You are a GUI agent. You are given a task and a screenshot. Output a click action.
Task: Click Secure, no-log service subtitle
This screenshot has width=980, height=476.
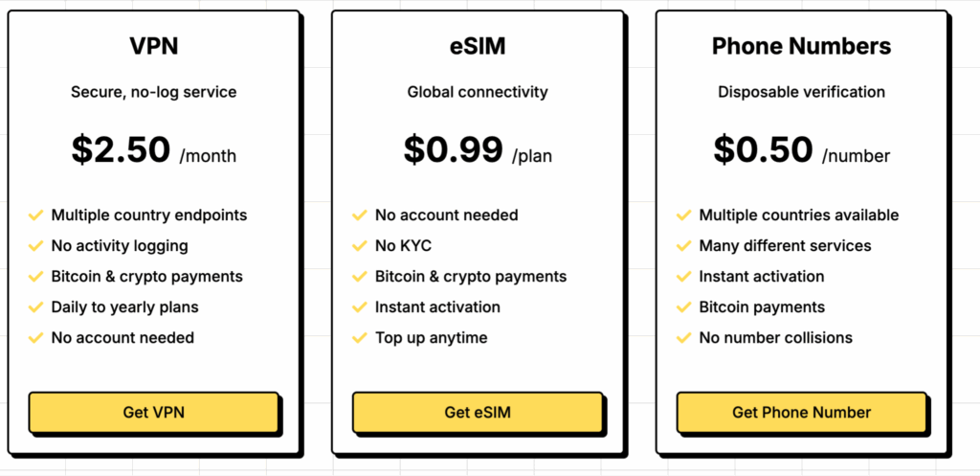pyautogui.click(x=153, y=93)
